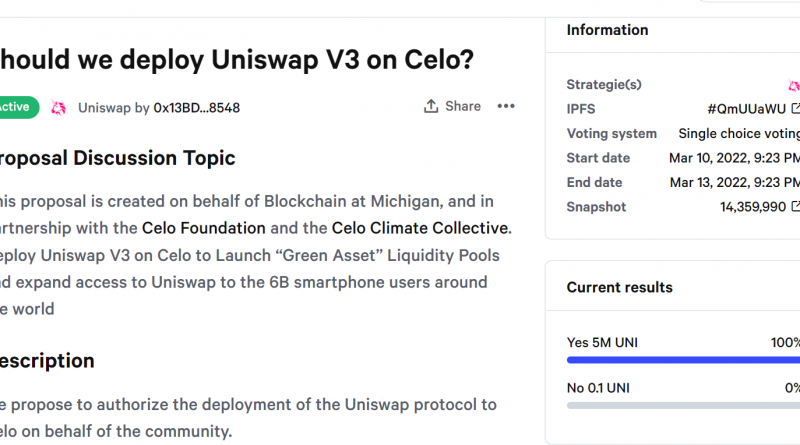Screen dimensions: 800x445
Task: Open the Uniswap space link
Action: click(x=103, y=107)
